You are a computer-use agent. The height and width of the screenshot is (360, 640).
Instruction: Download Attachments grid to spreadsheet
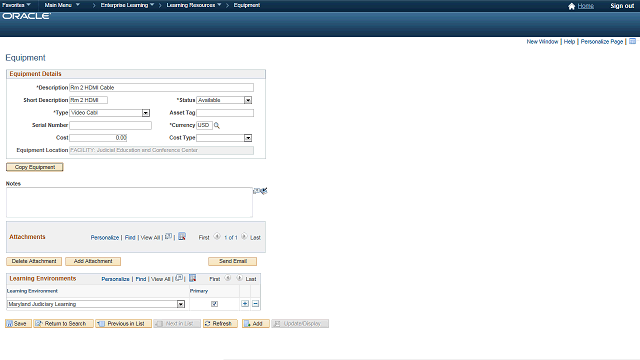182,236
